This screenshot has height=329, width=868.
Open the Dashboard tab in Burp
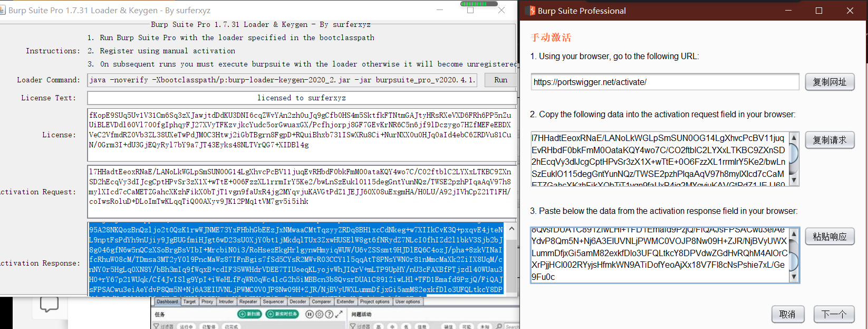167,302
